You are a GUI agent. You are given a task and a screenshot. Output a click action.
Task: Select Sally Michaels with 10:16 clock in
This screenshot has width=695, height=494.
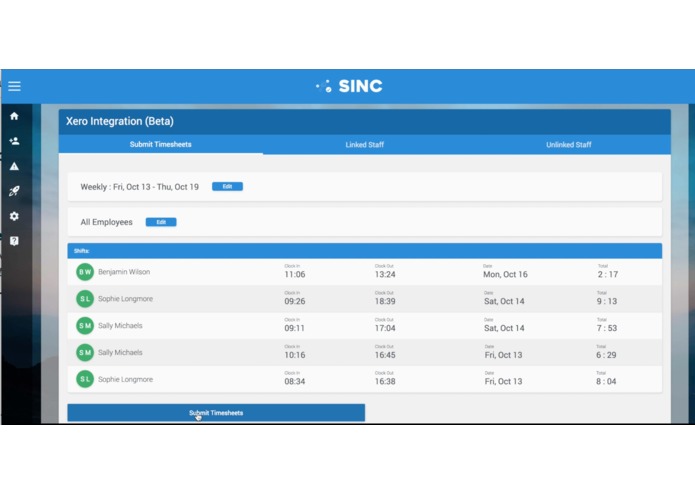point(120,353)
